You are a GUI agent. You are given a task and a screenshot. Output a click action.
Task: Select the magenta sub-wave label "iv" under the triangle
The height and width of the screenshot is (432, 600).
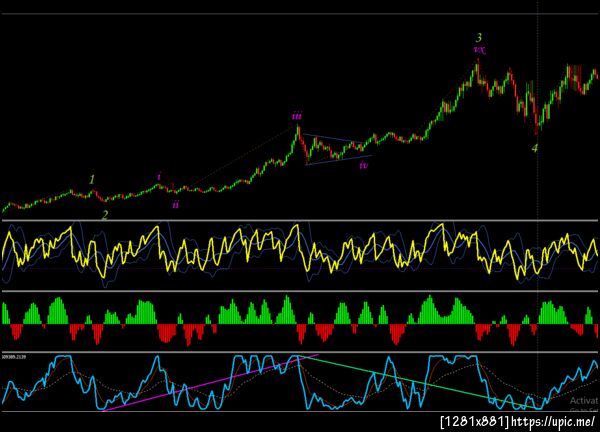(x=364, y=165)
